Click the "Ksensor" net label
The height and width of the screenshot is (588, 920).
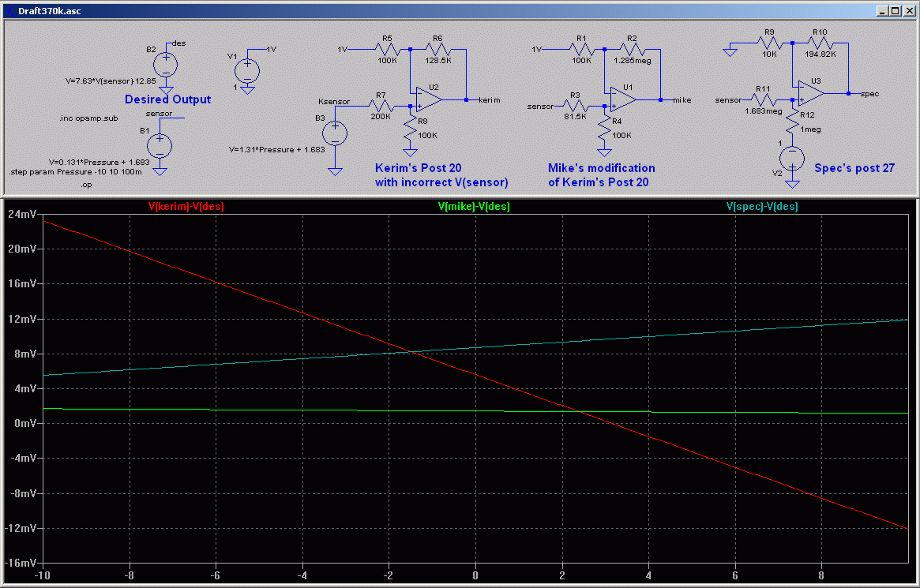334,101
